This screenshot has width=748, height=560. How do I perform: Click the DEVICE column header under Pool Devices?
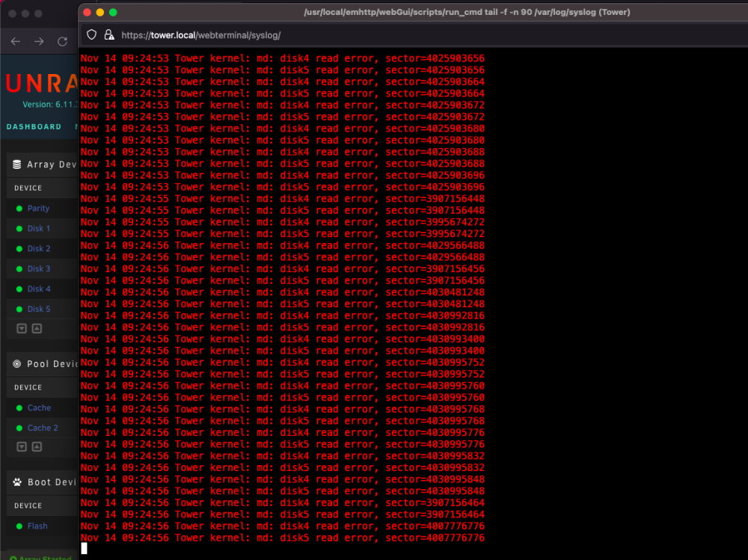click(x=28, y=387)
